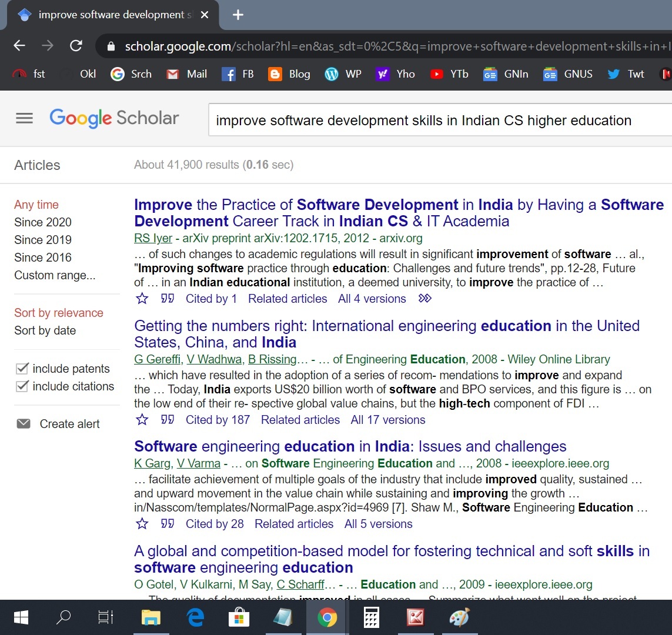Image resolution: width=672 pixels, height=635 pixels.
Task: Uncheck the include patents checkbox
Action: (22, 369)
